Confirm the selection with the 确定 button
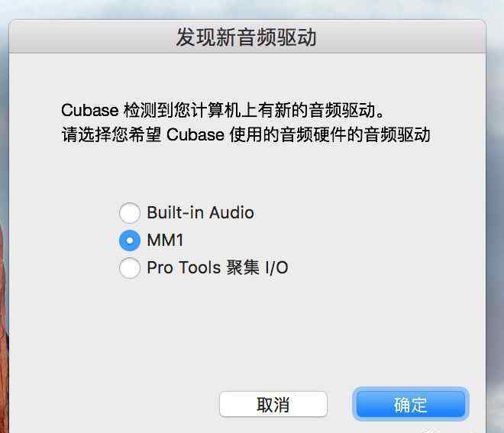 pyautogui.click(x=411, y=404)
